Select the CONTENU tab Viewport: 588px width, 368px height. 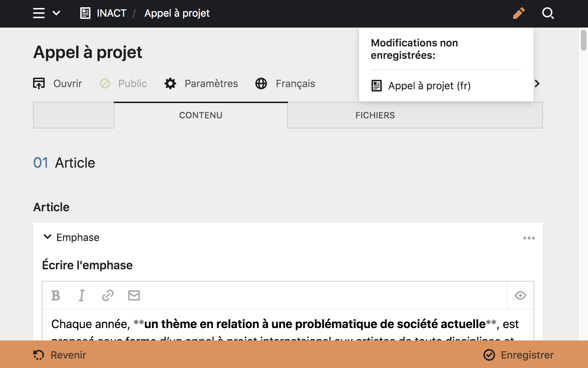[200, 115]
